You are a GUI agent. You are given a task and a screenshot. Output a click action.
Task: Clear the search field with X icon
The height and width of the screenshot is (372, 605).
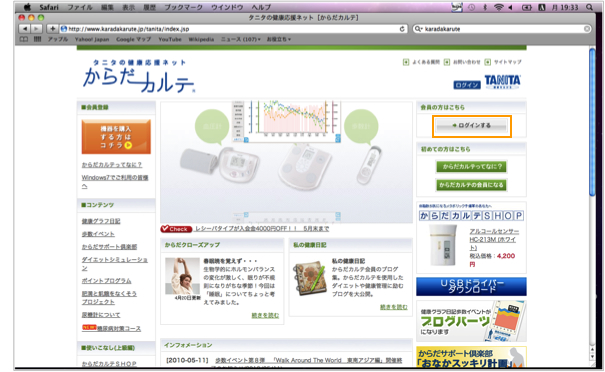[x=587, y=29]
